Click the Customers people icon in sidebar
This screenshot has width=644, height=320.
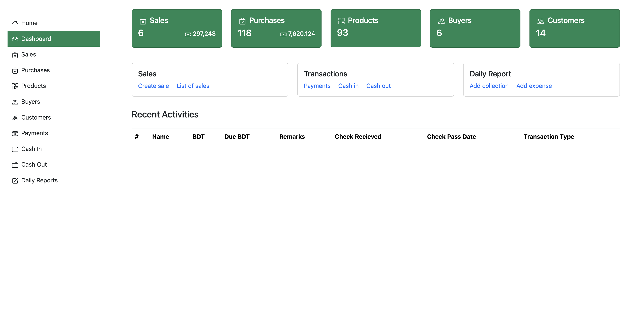pos(15,118)
